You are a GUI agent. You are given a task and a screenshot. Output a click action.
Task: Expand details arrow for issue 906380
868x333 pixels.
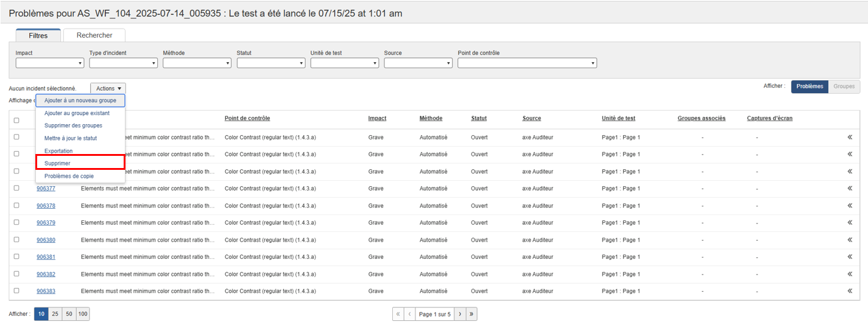point(849,240)
